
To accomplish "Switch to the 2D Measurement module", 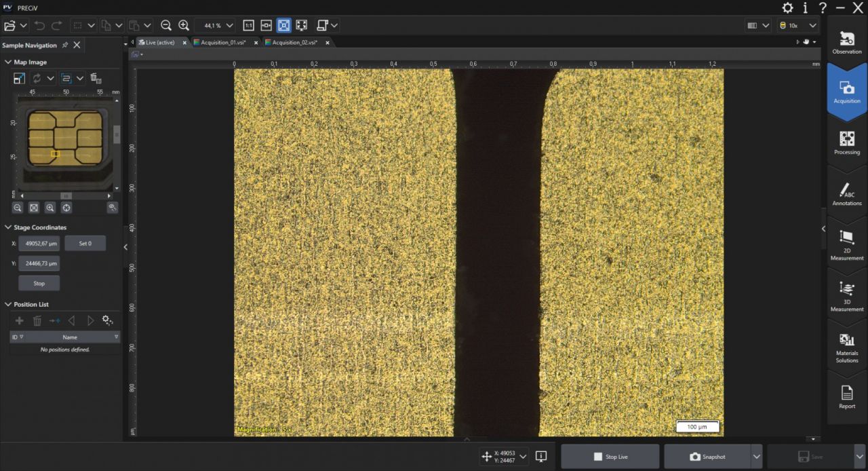I will [x=846, y=242].
